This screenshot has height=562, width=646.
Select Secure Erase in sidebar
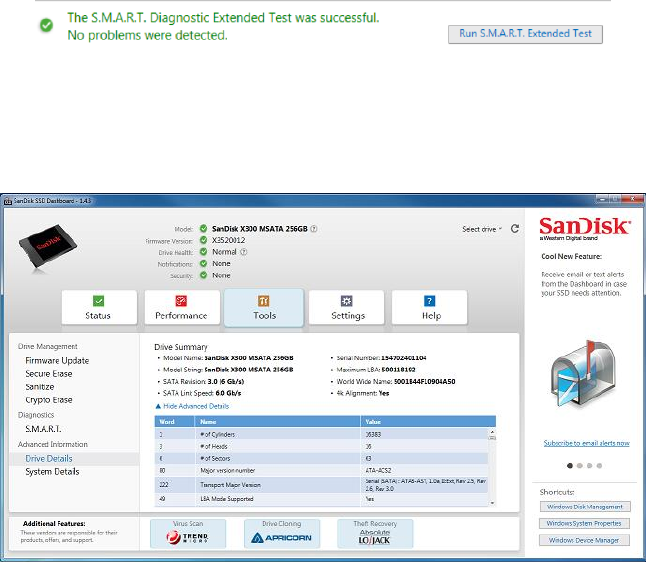point(49,374)
